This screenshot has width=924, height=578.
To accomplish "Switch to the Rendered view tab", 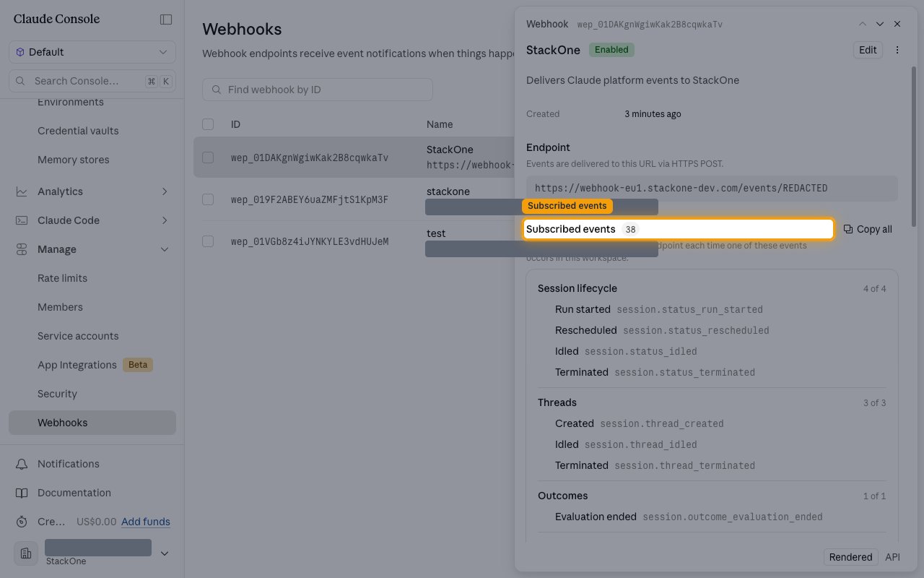I will click(850, 557).
